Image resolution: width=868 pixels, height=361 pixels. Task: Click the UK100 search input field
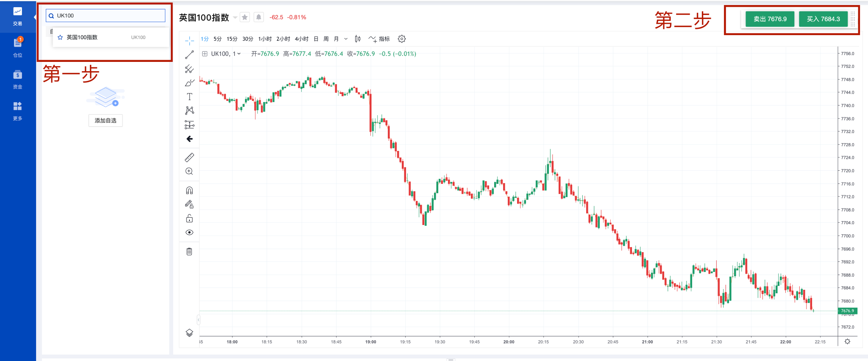[x=108, y=16]
